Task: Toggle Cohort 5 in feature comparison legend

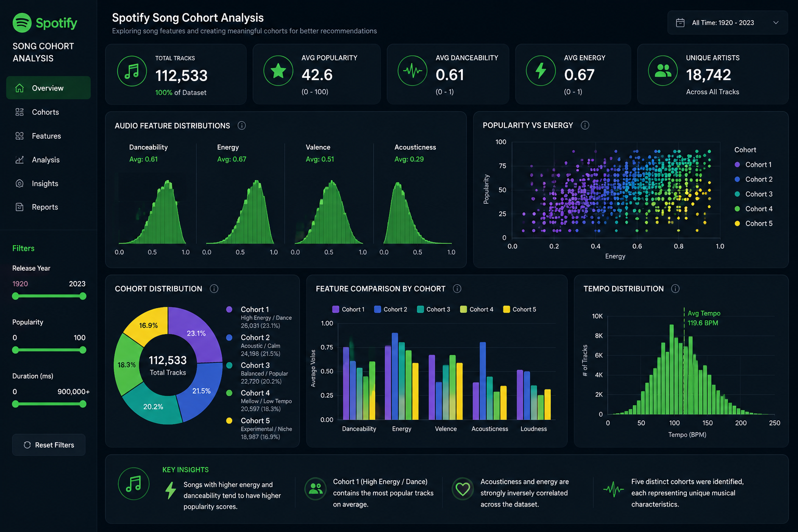Action: [x=520, y=310]
